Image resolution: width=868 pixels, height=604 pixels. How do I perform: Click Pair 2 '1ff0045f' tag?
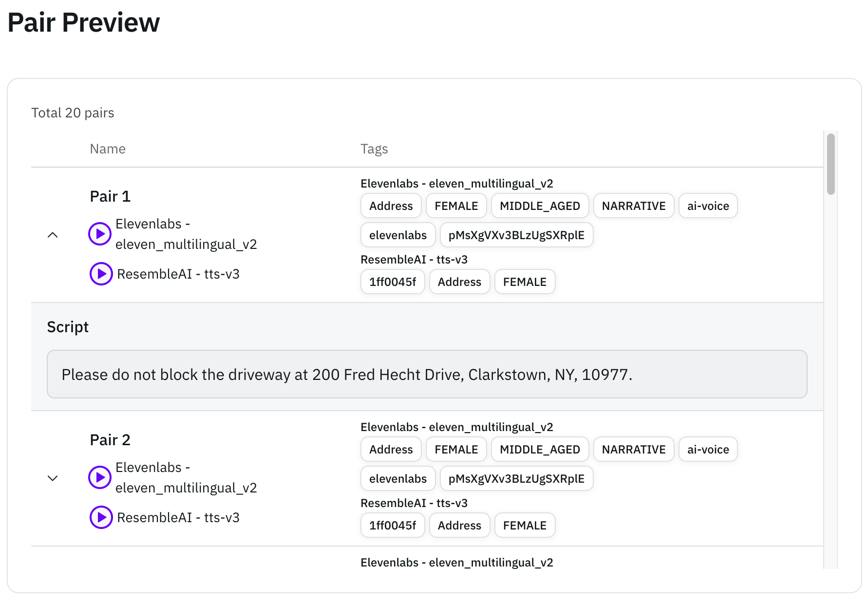[x=393, y=525]
